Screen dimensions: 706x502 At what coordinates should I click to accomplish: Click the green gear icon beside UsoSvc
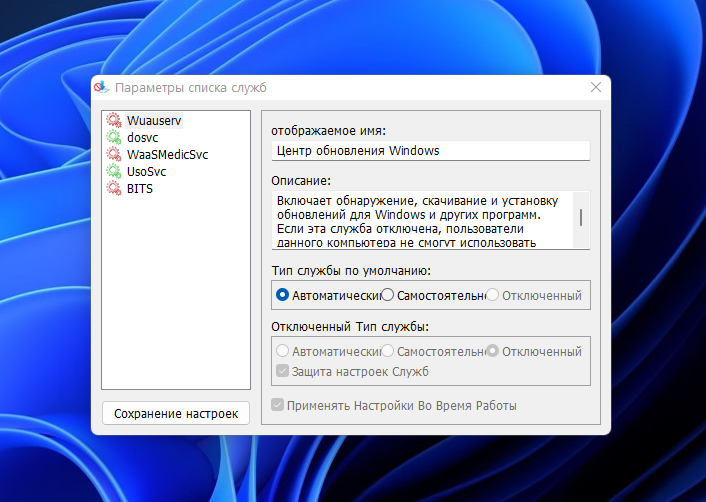[x=114, y=172]
